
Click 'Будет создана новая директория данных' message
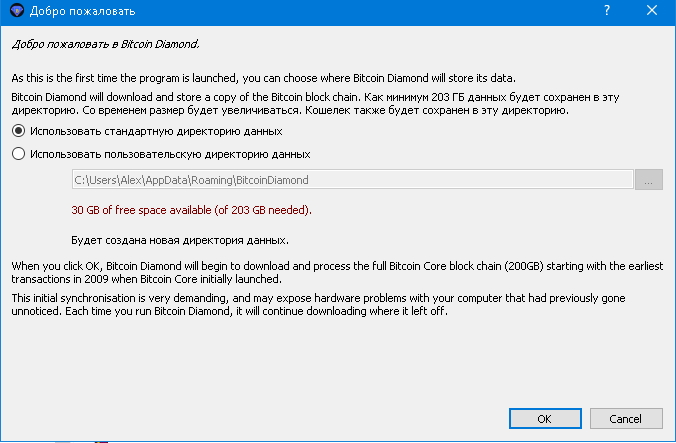pos(180,240)
